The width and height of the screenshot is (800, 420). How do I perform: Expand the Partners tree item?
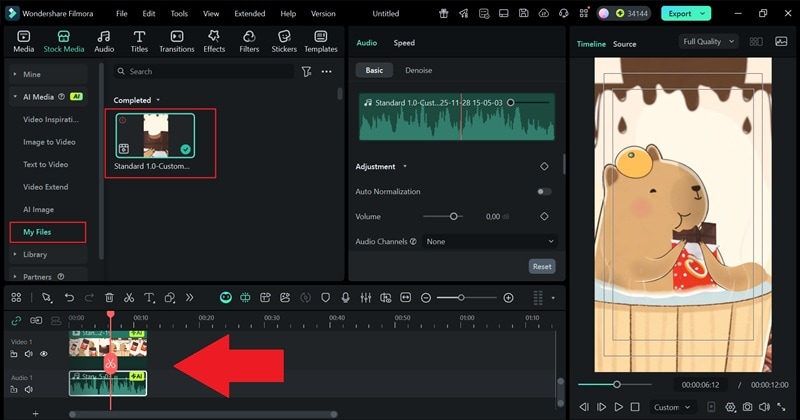pos(15,277)
